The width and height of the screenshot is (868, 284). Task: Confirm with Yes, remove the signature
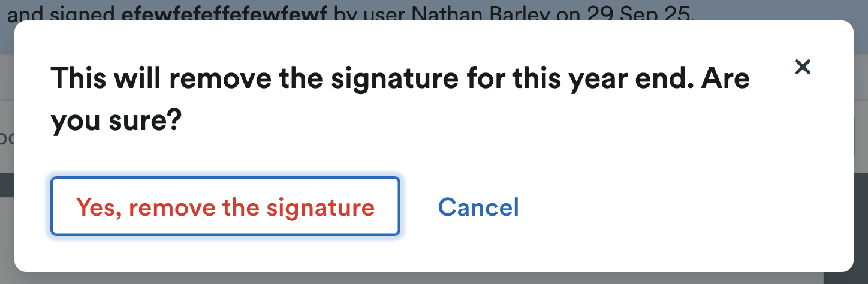coord(225,207)
